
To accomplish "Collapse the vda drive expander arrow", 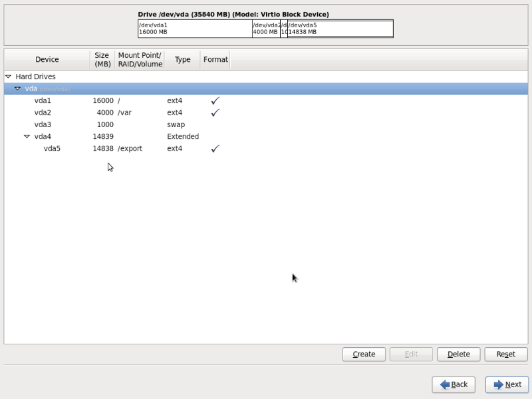I will 17,88.
